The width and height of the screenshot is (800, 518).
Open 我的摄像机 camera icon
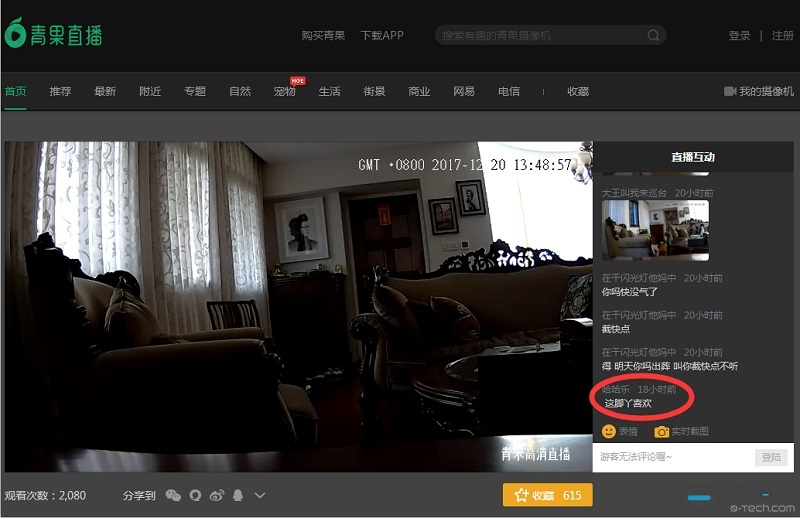(x=730, y=91)
